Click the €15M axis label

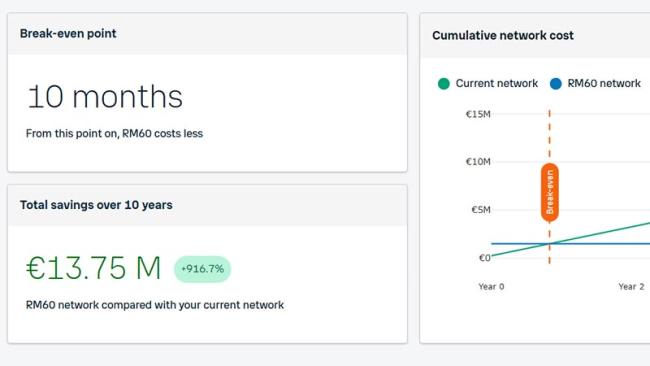point(478,114)
